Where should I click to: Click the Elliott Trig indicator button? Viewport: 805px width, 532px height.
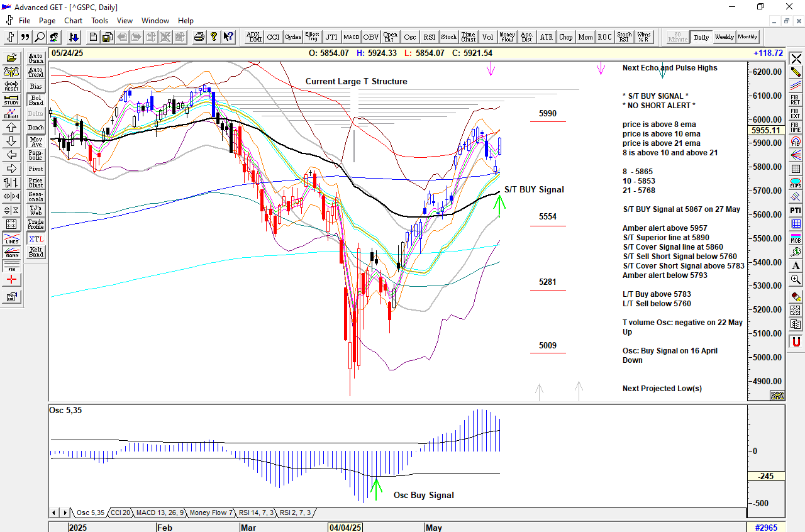point(312,37)
